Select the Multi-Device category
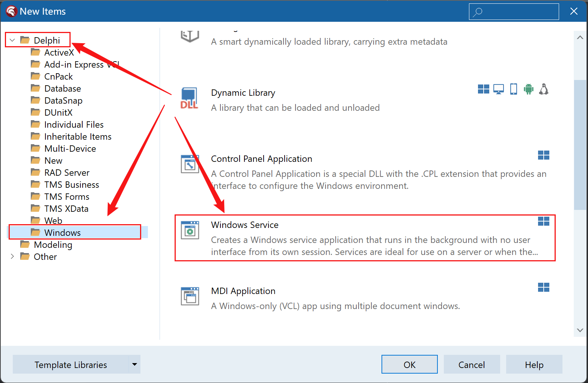 tap(70, 149)
